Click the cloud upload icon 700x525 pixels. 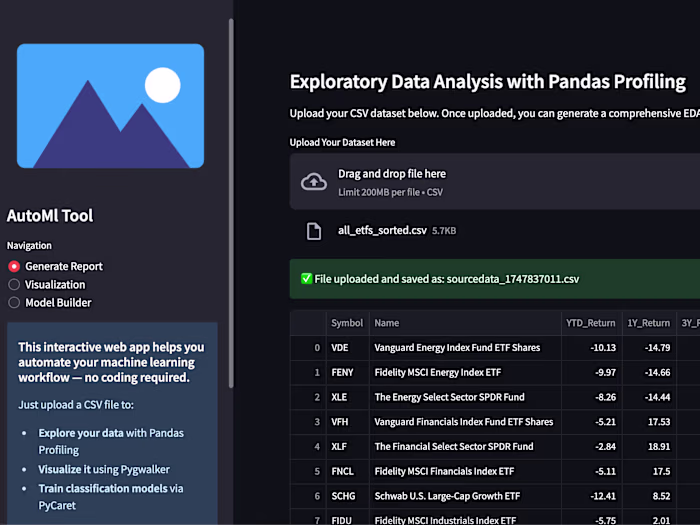313,182
